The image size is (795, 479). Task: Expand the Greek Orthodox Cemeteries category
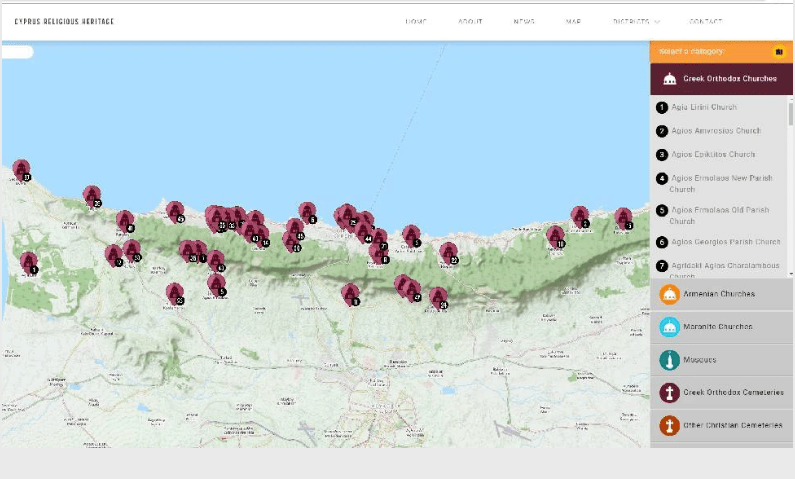point(721,393)
